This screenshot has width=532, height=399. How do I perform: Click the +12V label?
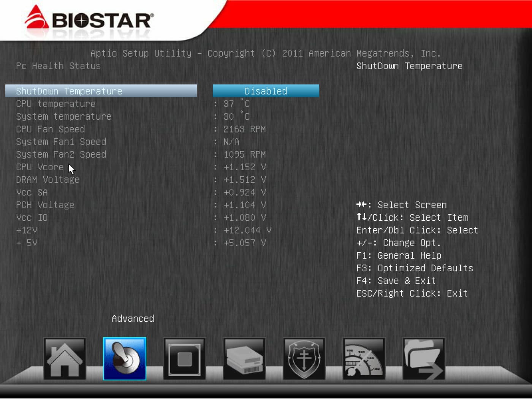point(27,230)
